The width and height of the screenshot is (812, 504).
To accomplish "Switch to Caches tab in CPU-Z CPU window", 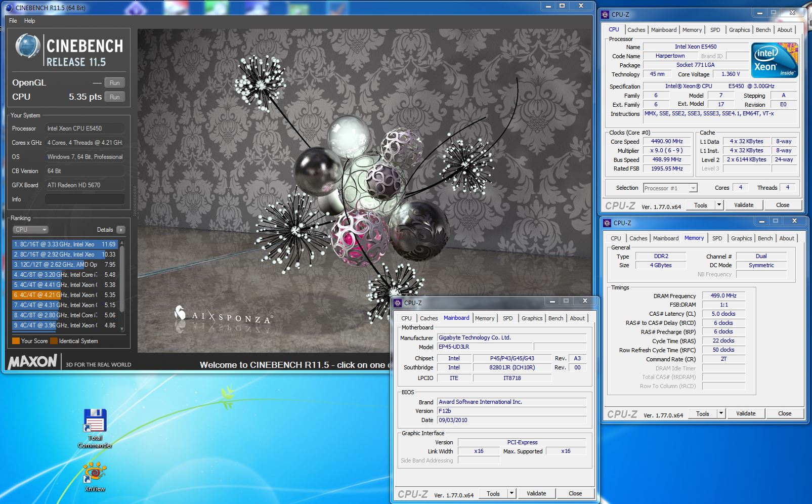I will (636, 30).
